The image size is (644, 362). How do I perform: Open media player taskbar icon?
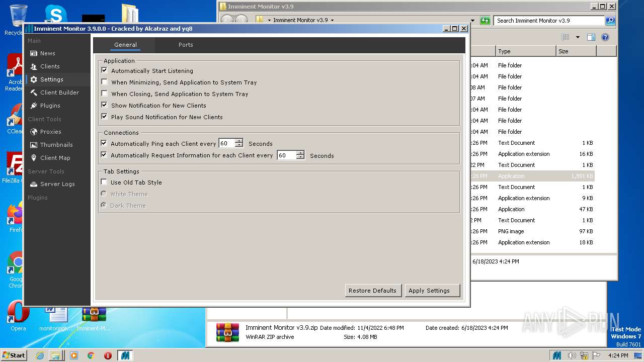74,355
